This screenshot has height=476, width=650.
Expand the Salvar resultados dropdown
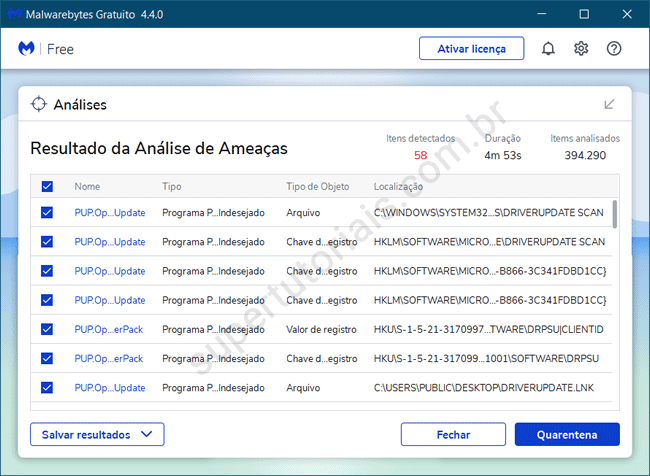click(x=97, y=434)
